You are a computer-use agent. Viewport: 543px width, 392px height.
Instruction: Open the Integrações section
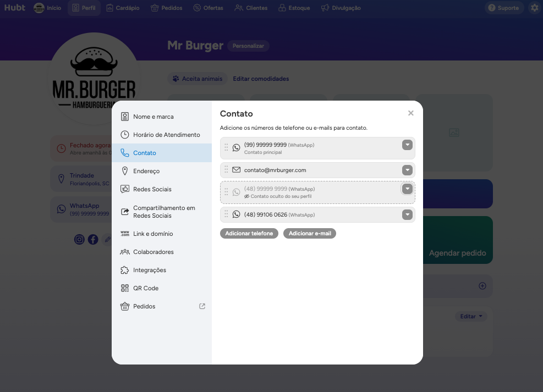click(x=162, y=270)
